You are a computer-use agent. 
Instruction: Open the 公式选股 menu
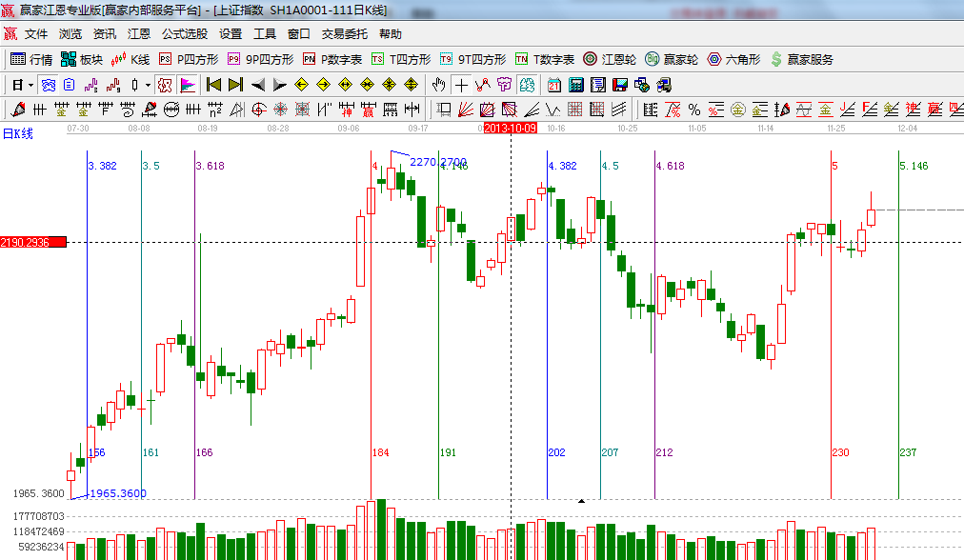[184, 33]
